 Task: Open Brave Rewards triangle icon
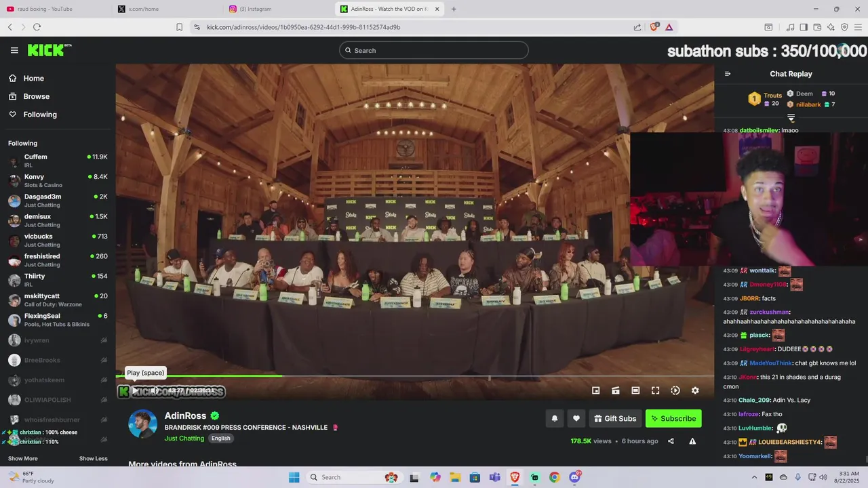669,27
